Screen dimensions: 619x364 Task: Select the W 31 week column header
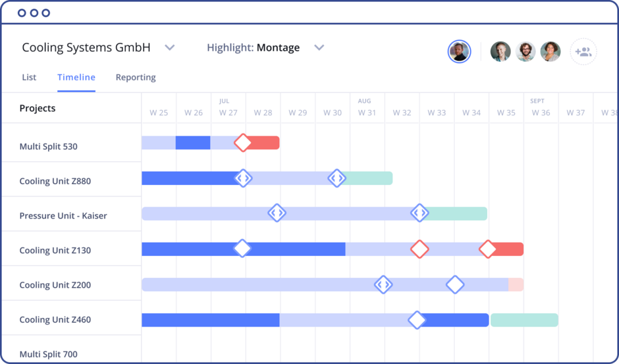pos(367,113)
